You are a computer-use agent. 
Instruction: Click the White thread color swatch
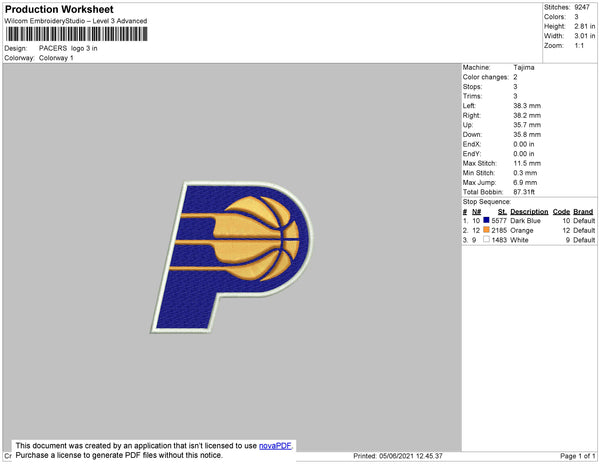486,239
